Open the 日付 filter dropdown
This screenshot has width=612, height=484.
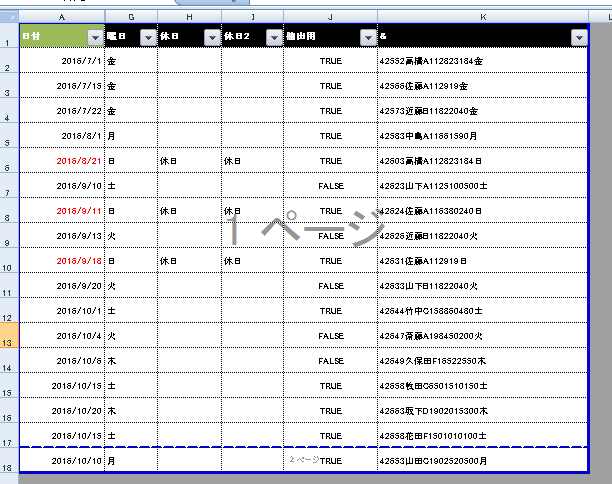pos(95,38)
